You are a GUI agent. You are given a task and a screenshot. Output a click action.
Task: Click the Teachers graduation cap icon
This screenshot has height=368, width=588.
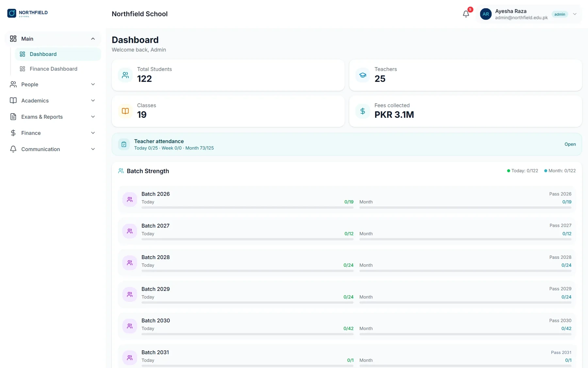[x=363, y=75]
